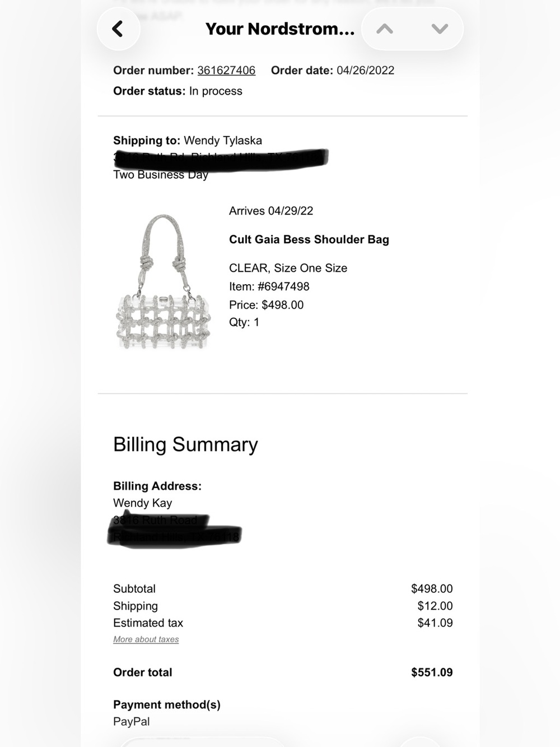Tap the Shipping to Wendy Tylaska name
Image resolution: width=560 pixels, height=747 pixels.
223,140
